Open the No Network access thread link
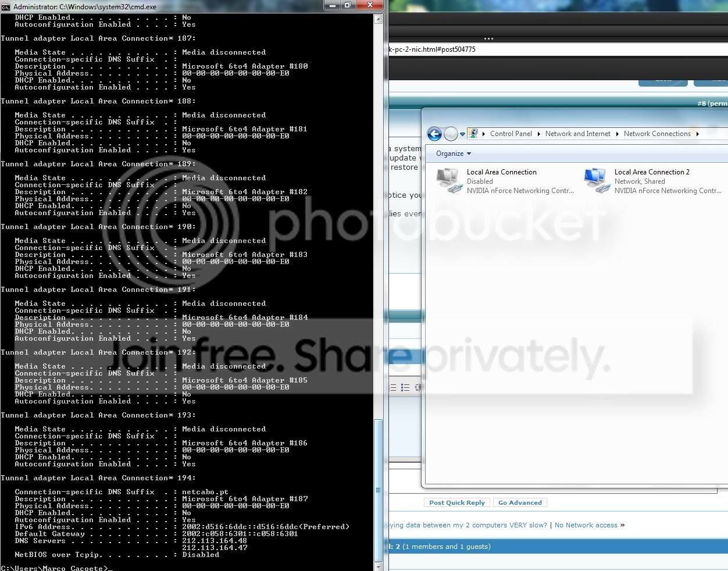 pos(586,525)
